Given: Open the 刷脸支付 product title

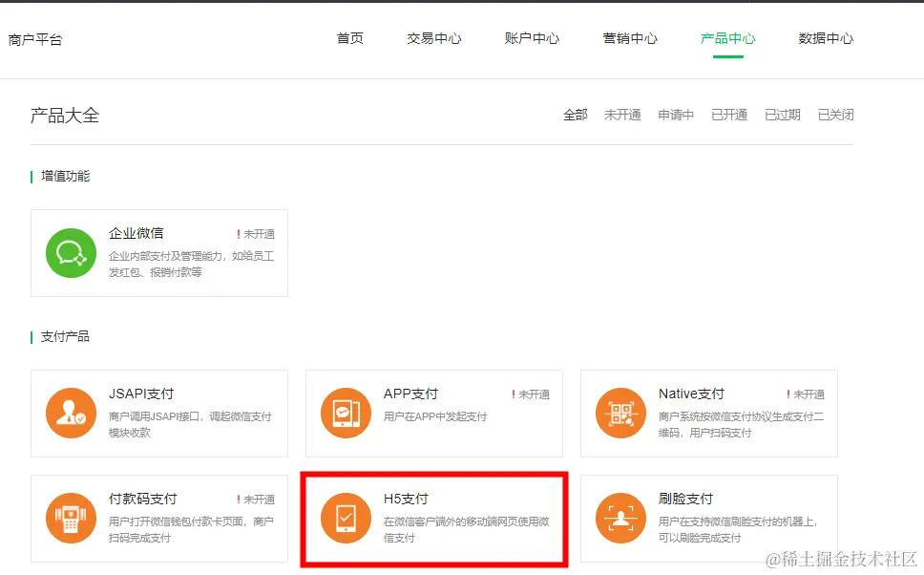Looking at the screenshot, I should point(685,499).
